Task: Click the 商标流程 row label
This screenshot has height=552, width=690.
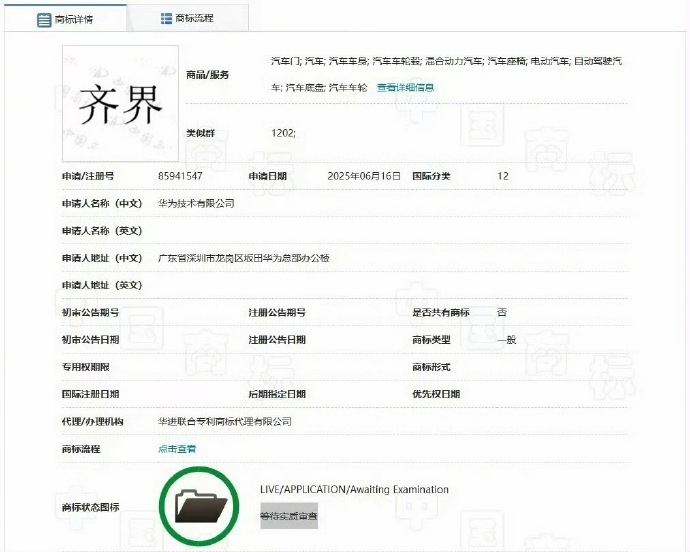Action: coord(81,449)
